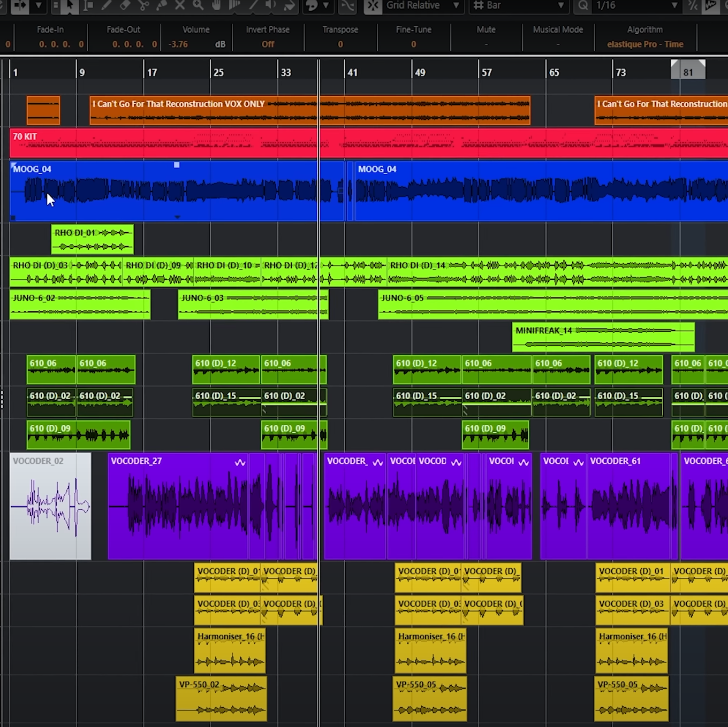Screen dimensions: 728x727
Task: Select the Play speaker tool
Action: [271, 5]
